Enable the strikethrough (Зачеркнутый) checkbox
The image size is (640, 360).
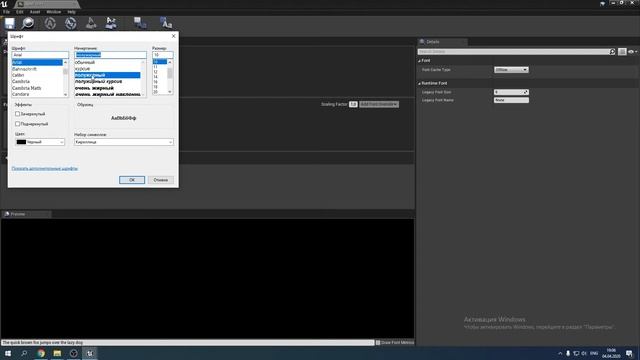coord(18,114)
